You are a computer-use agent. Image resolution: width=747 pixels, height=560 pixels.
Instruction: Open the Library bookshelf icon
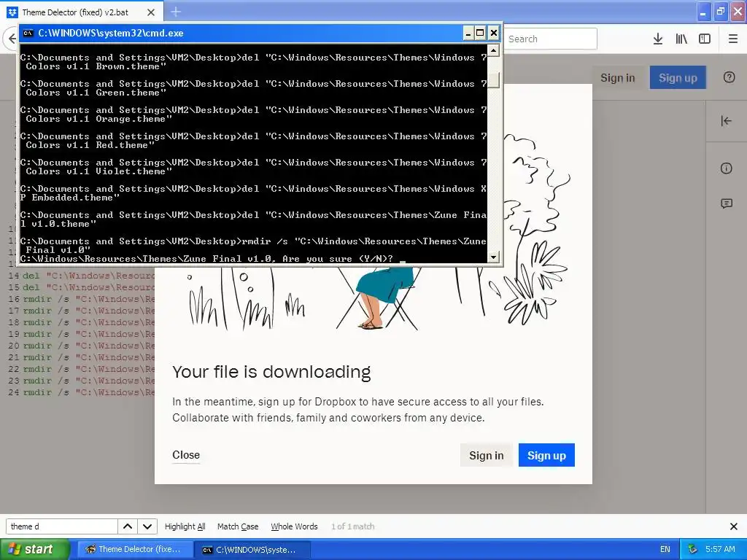[681, 39]
